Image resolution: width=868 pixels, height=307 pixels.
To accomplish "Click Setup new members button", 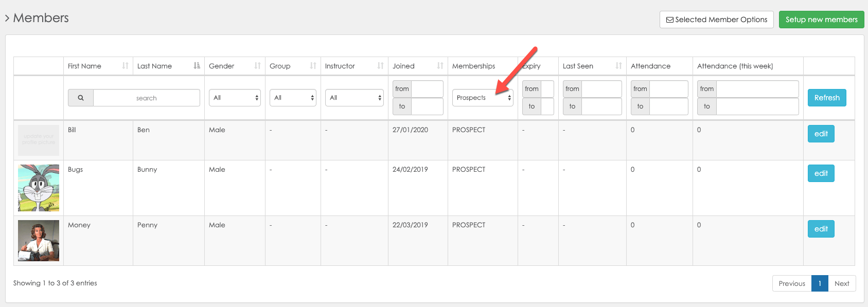I will [x=821, y=20].
